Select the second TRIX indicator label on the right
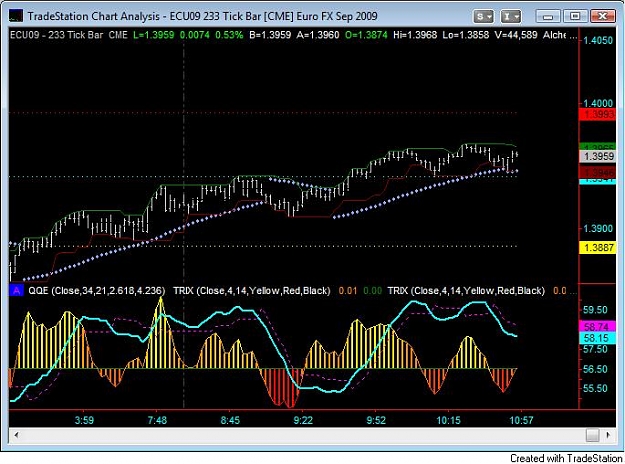Screen dimensions: 625x464 pyautogui.click(x=466, y=291)
